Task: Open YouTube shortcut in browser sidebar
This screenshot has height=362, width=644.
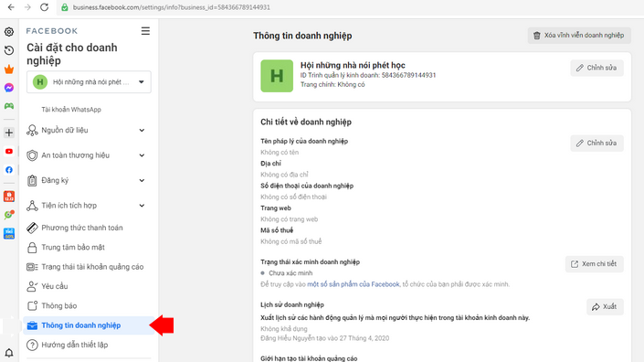Action: pos(9,151)
